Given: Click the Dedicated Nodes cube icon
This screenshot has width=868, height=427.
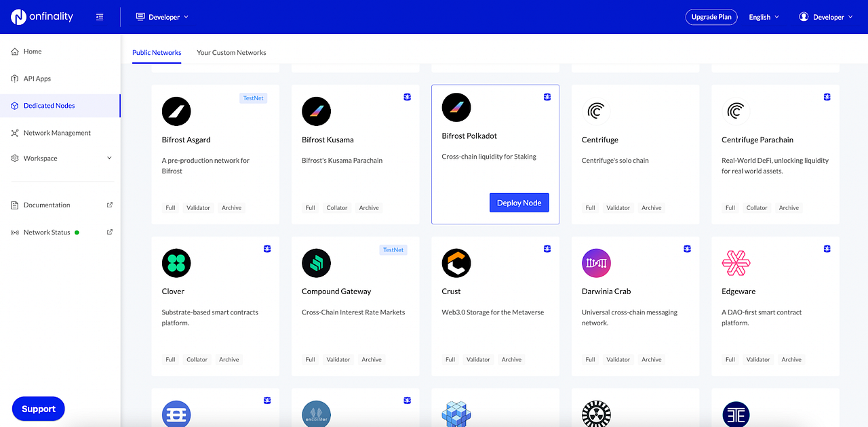Looking at the screenshot, I should [x=15, y=106].
